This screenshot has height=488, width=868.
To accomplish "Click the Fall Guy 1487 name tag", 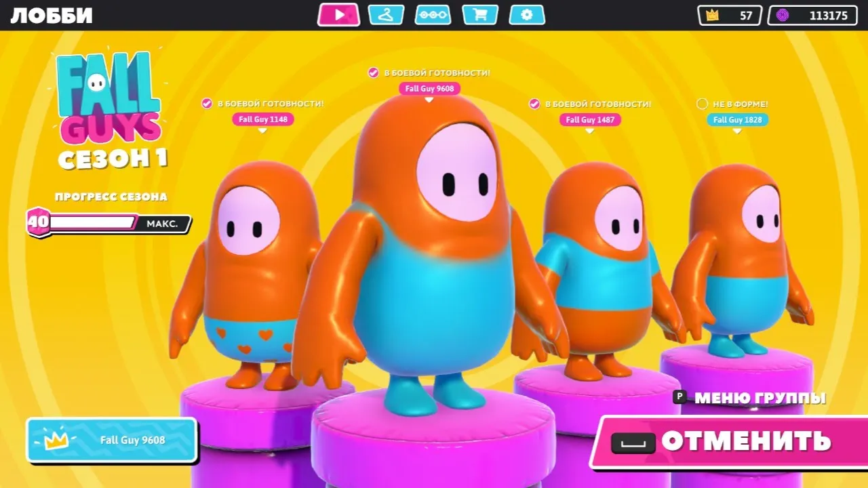I will point(590,119).
